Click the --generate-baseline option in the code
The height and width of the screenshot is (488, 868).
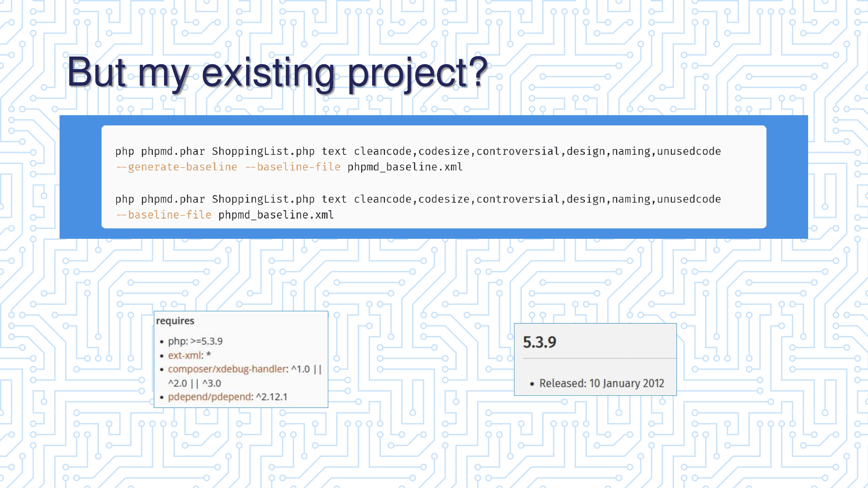(177, 167)
